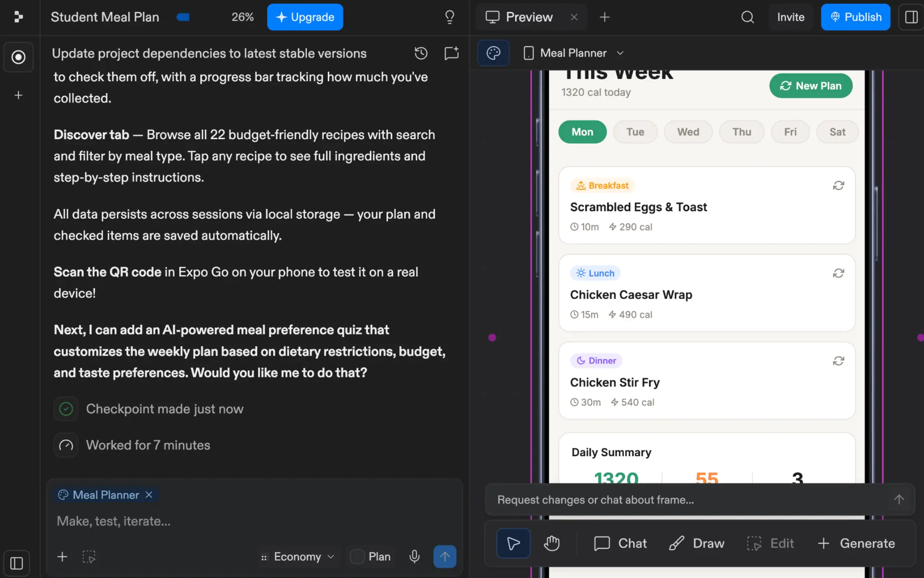Click 'Worked for 7 minutes' text
Image resolution: width=924 pixels, height=578 pixels.
148,445
